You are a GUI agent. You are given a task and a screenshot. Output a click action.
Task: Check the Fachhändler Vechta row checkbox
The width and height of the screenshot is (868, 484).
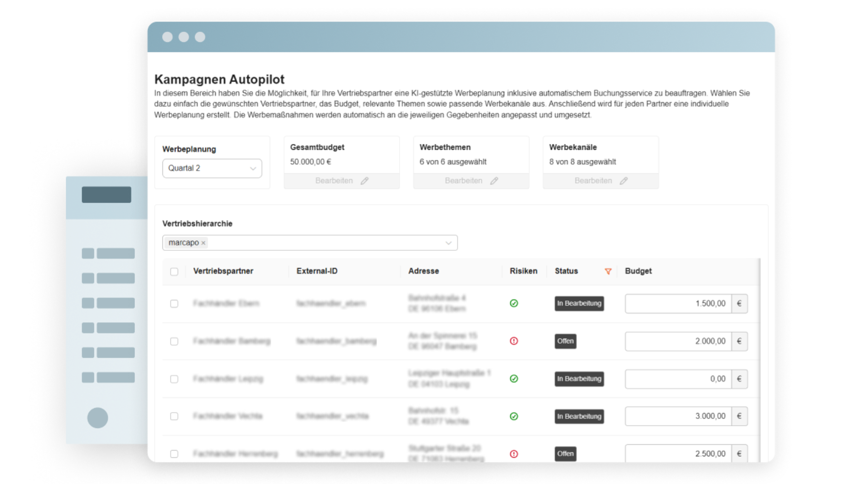(174, 416)
